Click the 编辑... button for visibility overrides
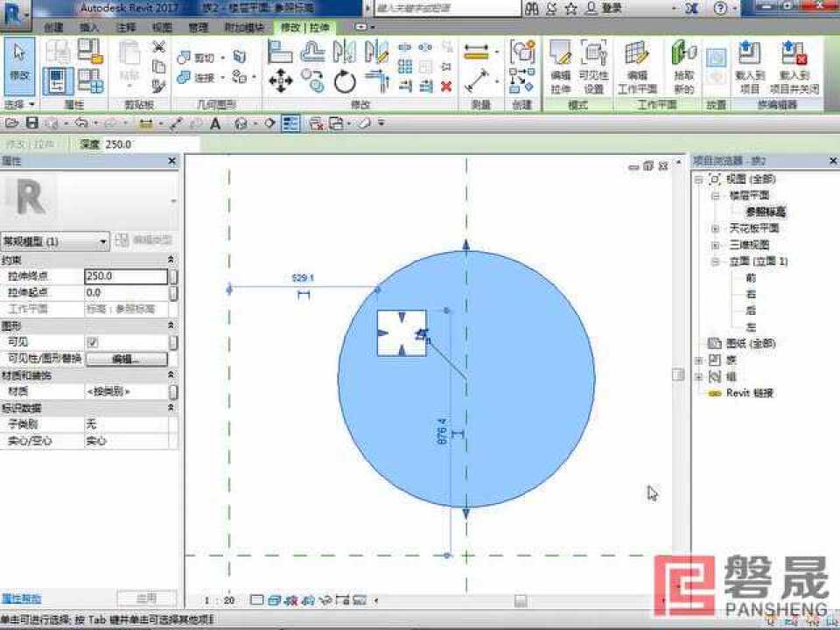 (x=126, y=359)
